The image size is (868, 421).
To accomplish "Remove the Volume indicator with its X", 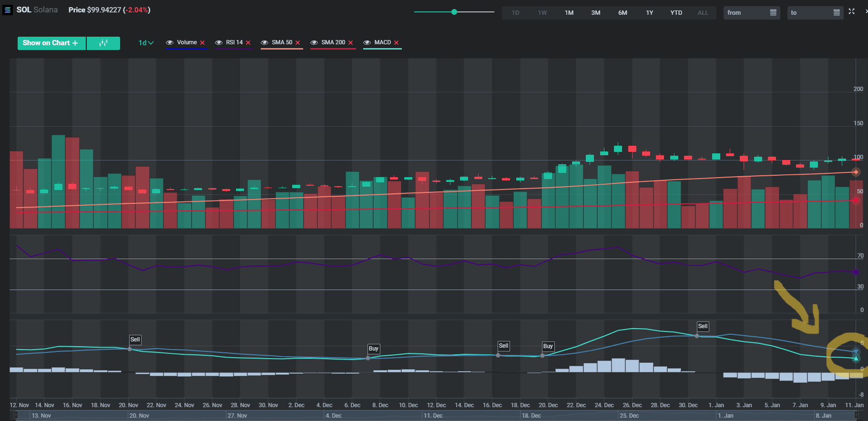I will point(203,43).
